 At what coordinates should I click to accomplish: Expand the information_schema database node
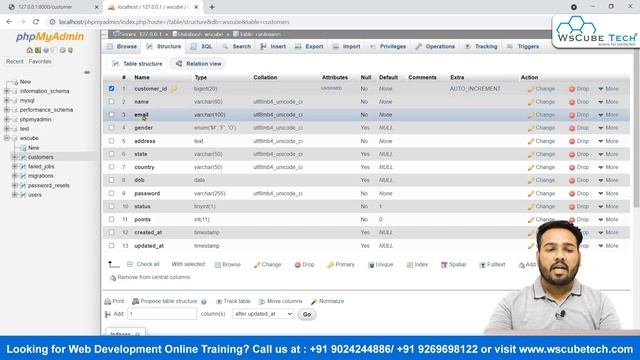(7, 91)
